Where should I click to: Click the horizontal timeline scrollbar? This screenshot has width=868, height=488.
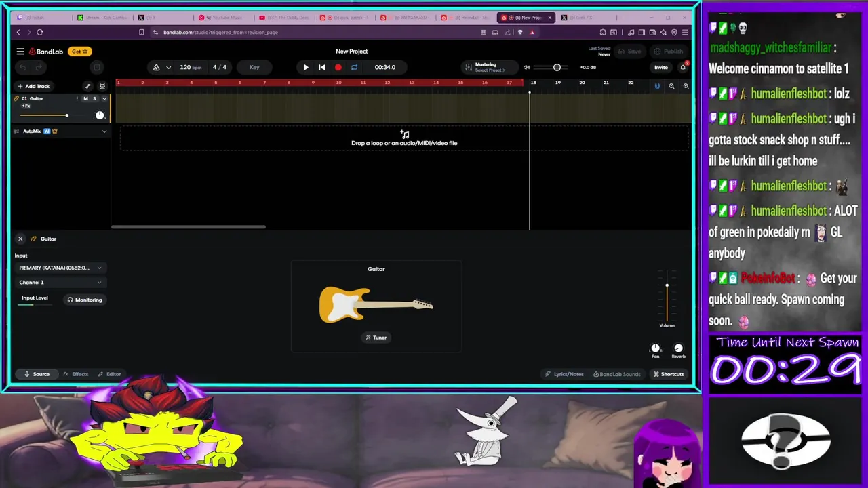[x=189, y=227]
